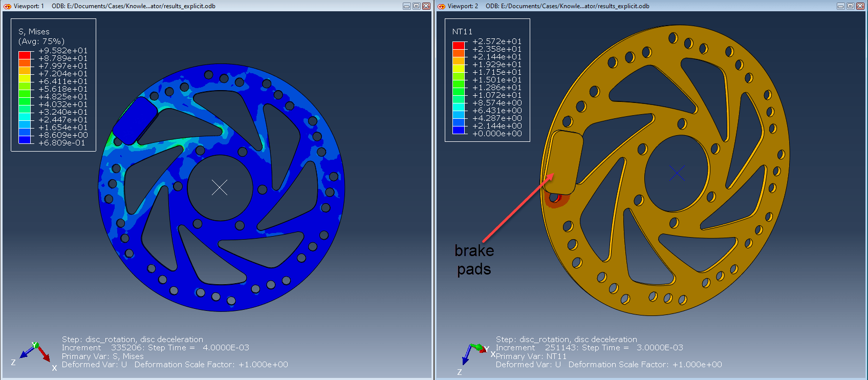Select the blue brake pad in Viewport 1
868x380 pixels.
click(x=135, y=121)
